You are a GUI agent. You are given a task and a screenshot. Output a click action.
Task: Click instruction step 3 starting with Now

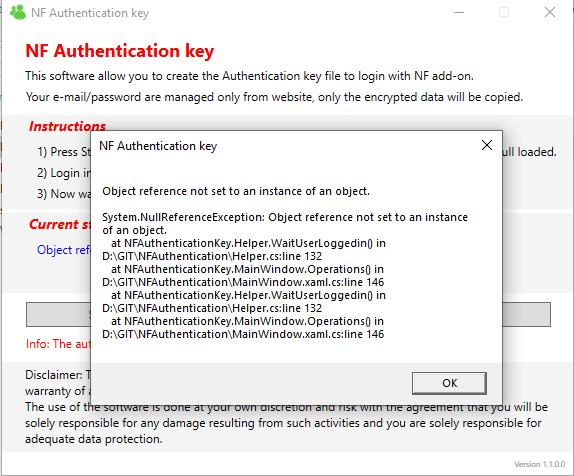coord(64,194)
